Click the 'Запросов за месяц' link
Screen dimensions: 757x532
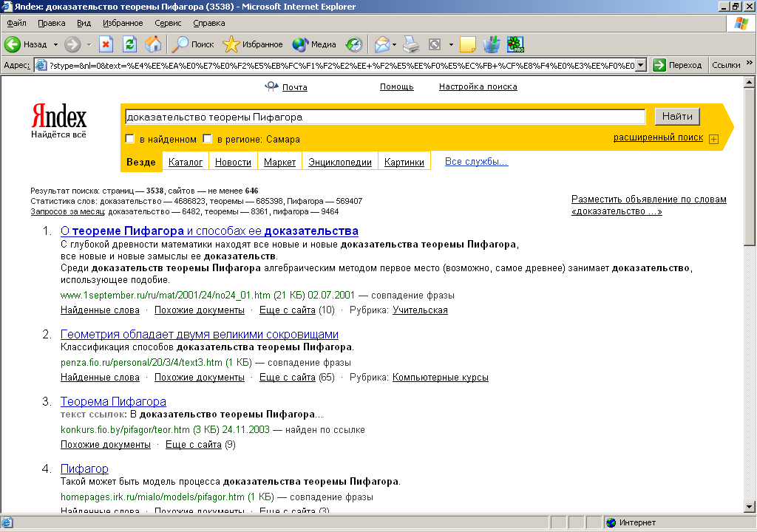click(x=67, y=211)
